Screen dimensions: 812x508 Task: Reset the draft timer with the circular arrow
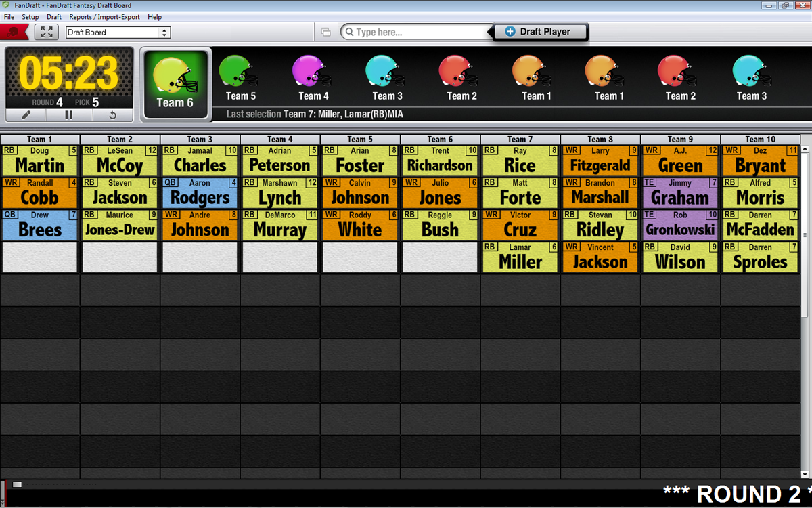tap(113, 115)
